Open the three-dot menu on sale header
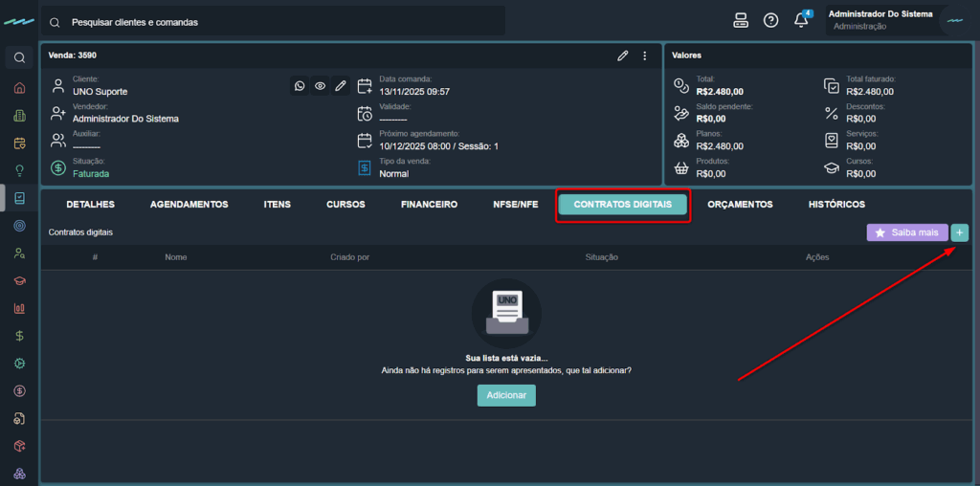Image resolution: width=980 pixels, height=486 pixels. point(645,55)
